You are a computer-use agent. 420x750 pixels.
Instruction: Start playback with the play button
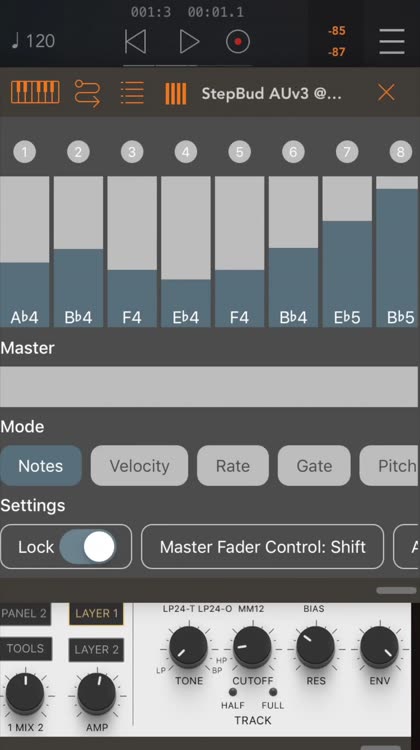coord(189,42)
